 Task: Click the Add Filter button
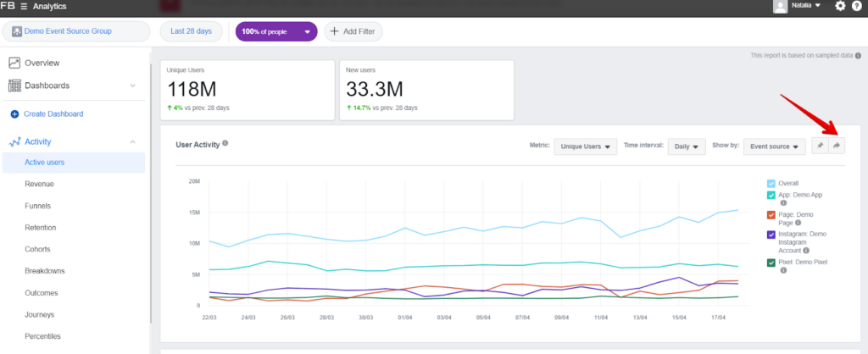(x=353, y=31)
